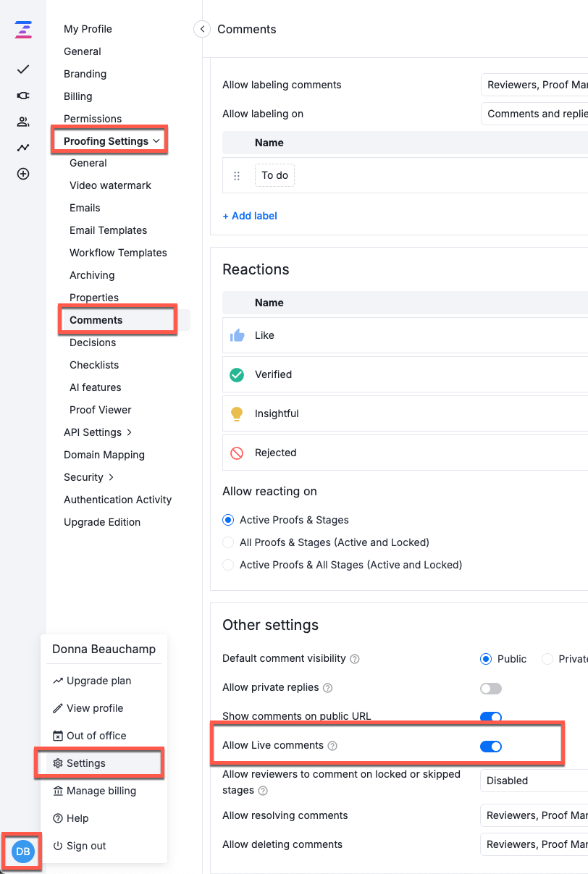Open Allow resolving comments dropdown
The image size is (588, 874).
coord(534,815)
